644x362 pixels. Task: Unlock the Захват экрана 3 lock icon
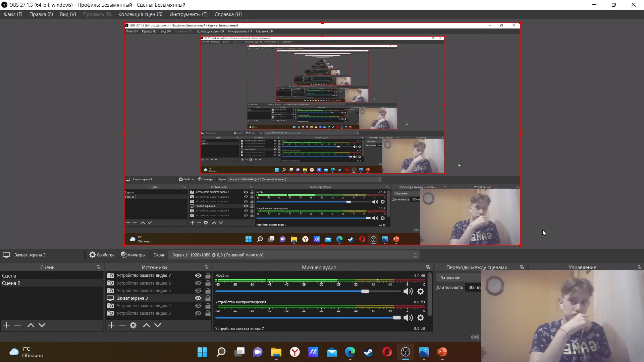pyautogui.click(x=208, y=298)
